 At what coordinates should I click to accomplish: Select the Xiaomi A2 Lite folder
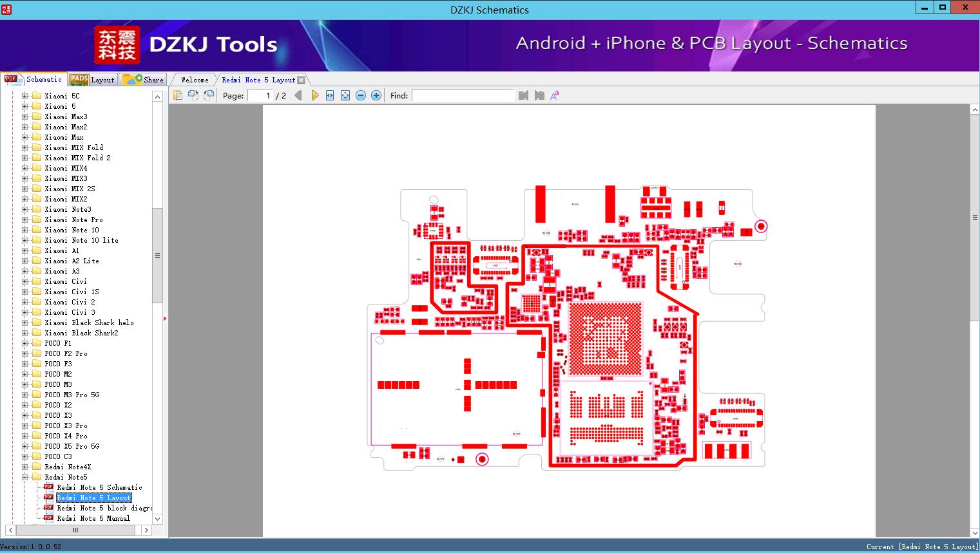coord(72,261)
